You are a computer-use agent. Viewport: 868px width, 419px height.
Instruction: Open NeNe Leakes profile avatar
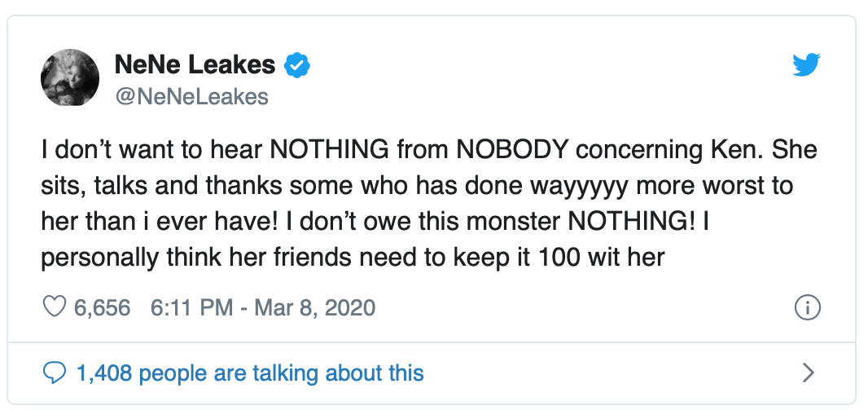pos(70,77)
